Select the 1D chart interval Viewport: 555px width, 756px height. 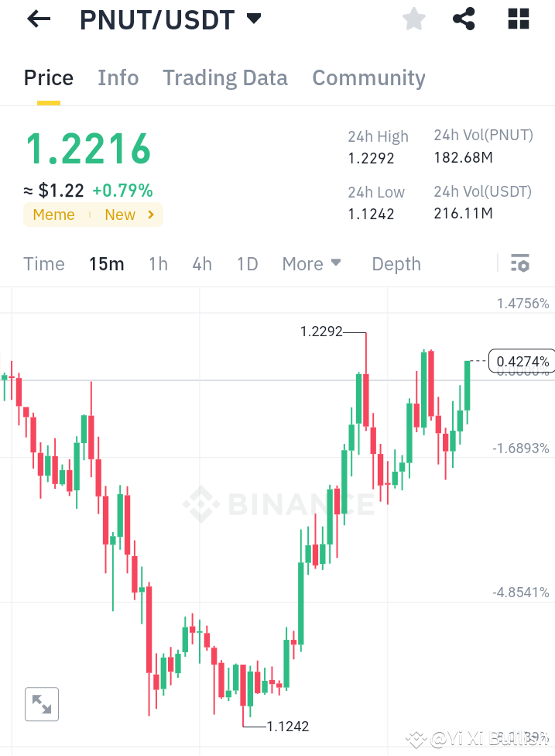coord(247,264)
